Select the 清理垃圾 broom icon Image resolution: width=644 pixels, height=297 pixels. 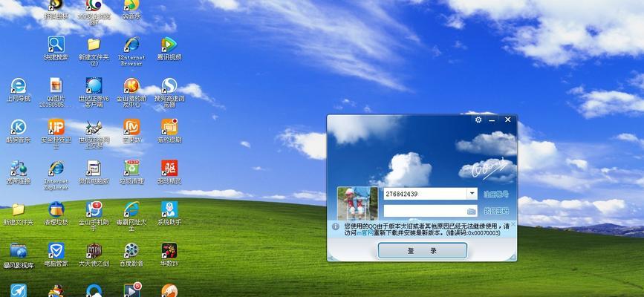point(56,213)
